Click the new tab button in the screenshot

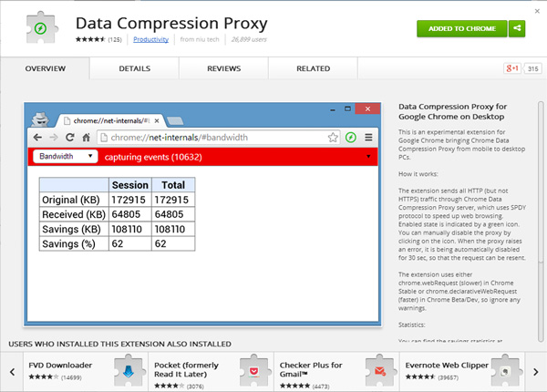[175, 121]
